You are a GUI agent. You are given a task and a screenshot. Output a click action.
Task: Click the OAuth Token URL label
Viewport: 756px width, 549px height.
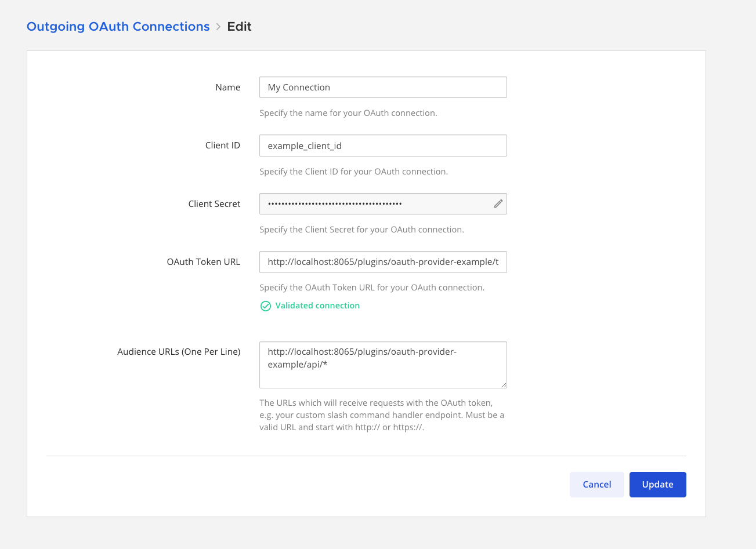click(203, 262)
